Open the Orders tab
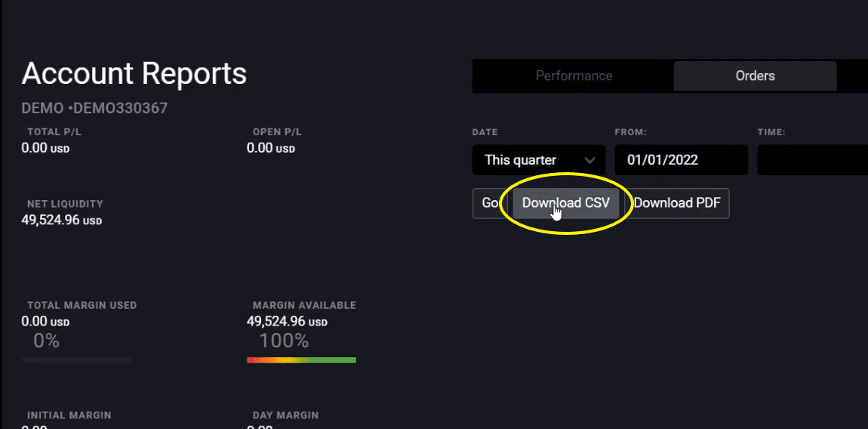 pos(755,76)
